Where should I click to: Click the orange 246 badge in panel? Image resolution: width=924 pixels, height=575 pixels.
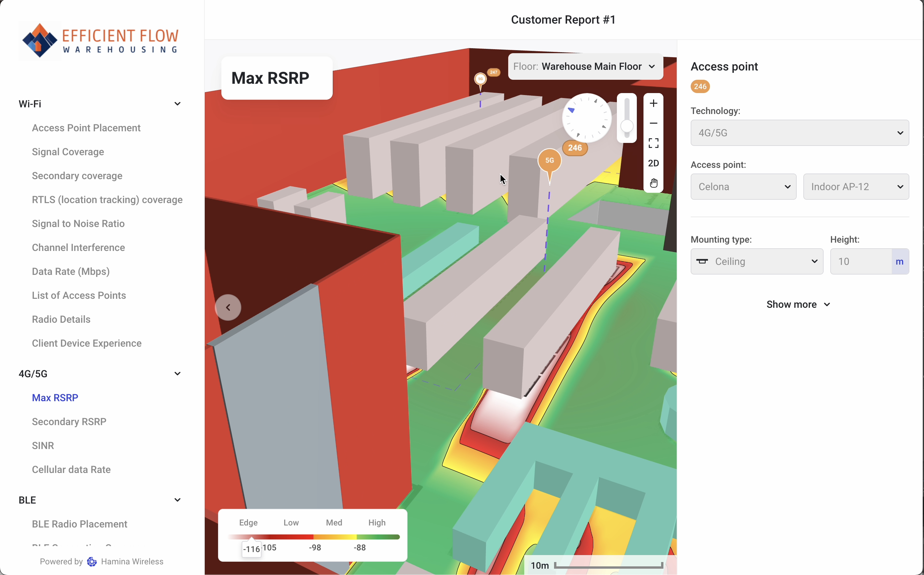(700, 86)
